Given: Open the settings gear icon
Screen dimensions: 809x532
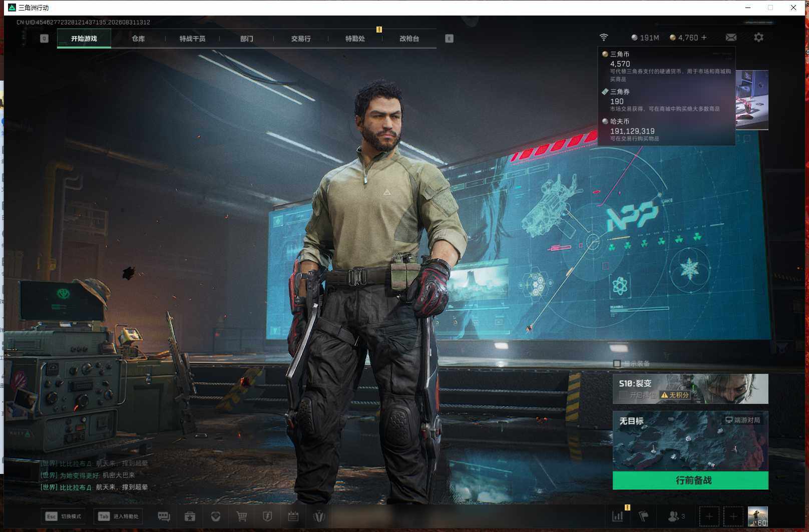Looking at the screenshot, I should coord(759,38).
